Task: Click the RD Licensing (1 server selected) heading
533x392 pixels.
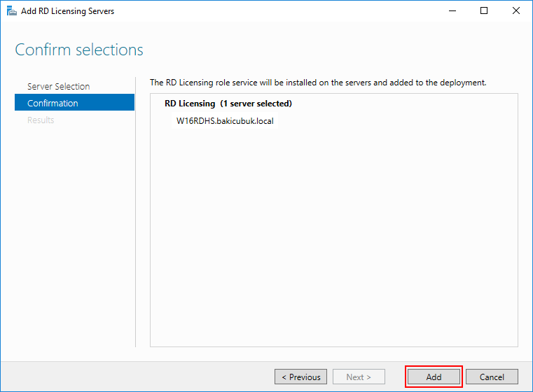Action: pyautogui.click(x=228, y=104)
